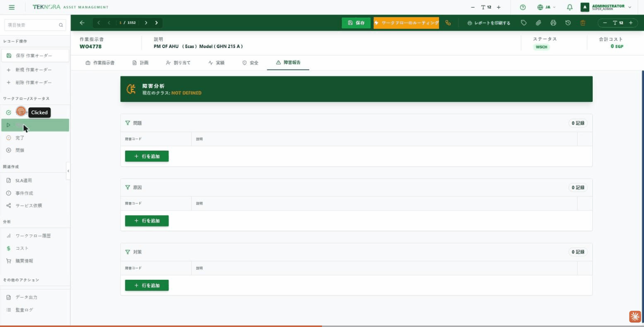Add a row in 問題 section

click(147, 156)
